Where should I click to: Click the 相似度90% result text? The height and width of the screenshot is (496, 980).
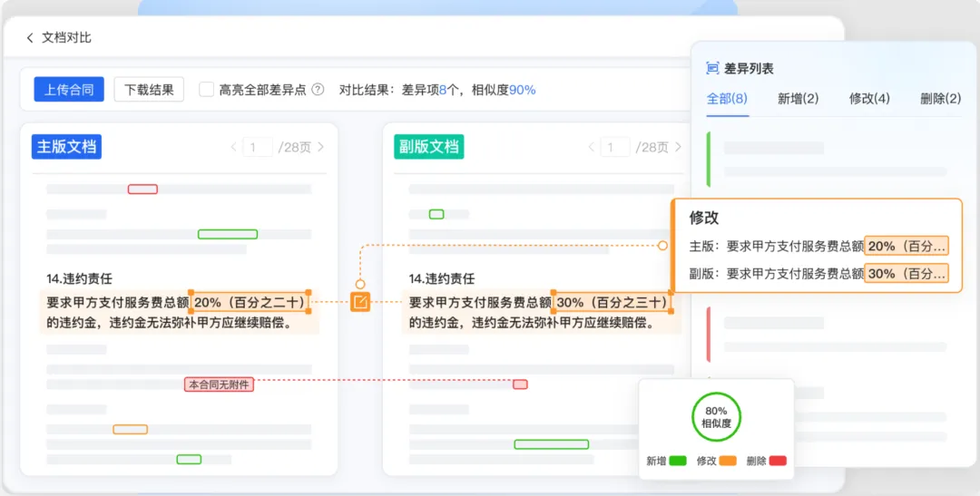(504, 90)
